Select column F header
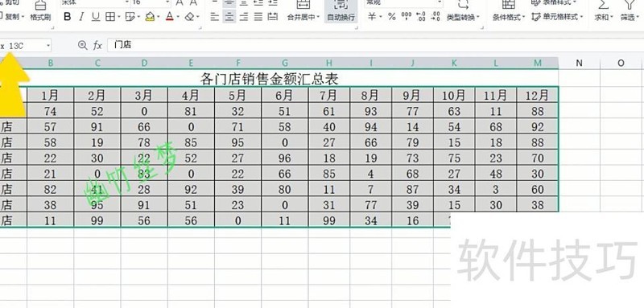644x308 pixels. [237, 63]
